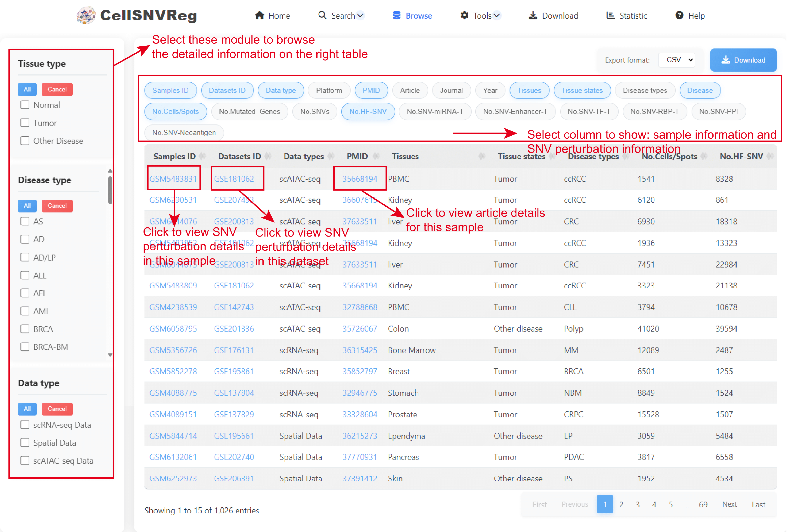Click the Statistic chart icon
This screenshot has height=532, width=787.
tap(610, 15)
